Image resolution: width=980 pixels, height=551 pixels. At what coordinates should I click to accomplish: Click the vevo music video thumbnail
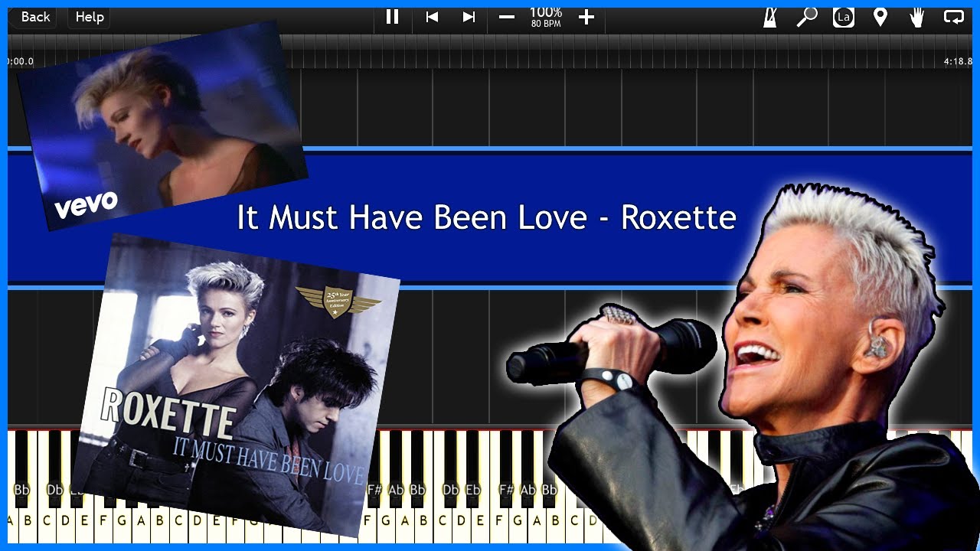click(162, 125)
